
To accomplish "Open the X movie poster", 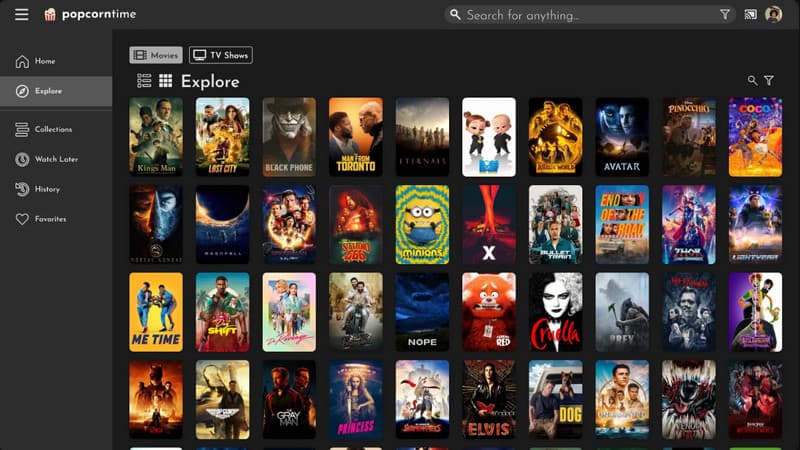I will [489, 224].
